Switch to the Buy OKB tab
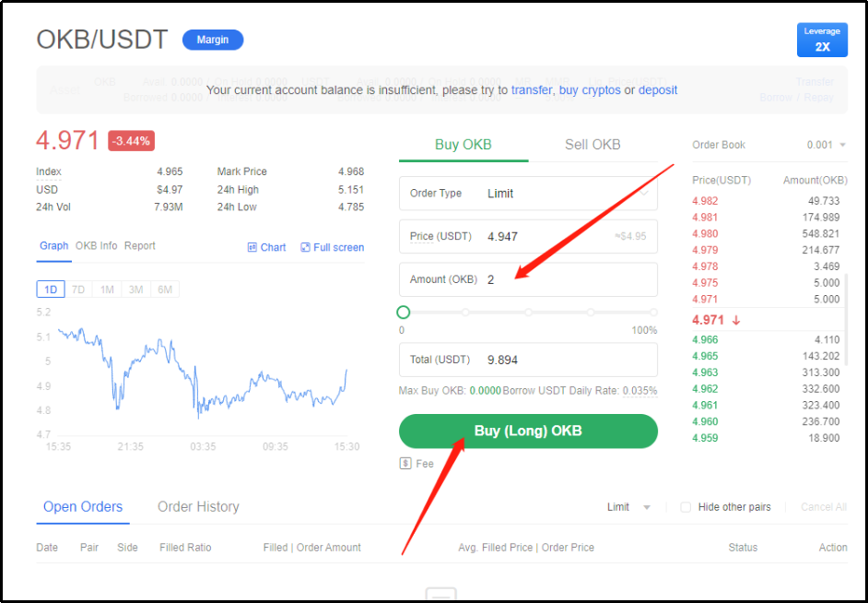Viewport: 868px width, 603px height. coord(463,145)
